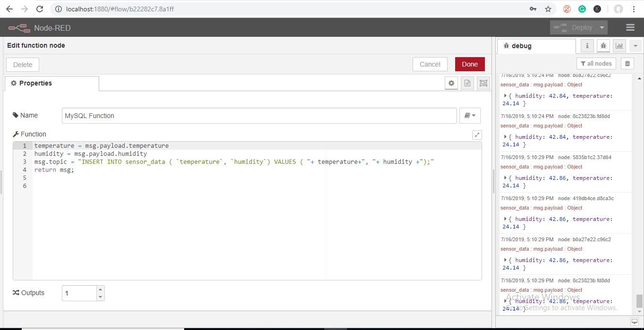This screenshot has height=330, width=644.
Task: Click the Node-RED logo
Action: (x=19, y=28)
